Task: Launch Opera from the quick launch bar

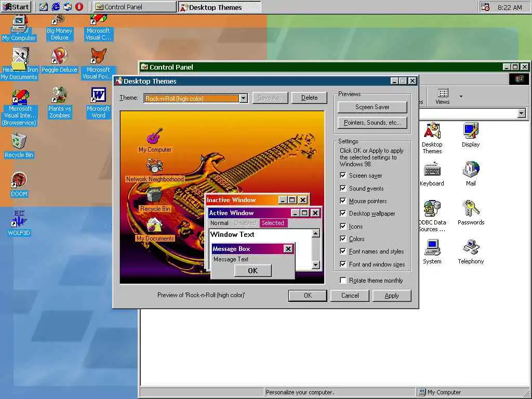Action: (79, 7)
